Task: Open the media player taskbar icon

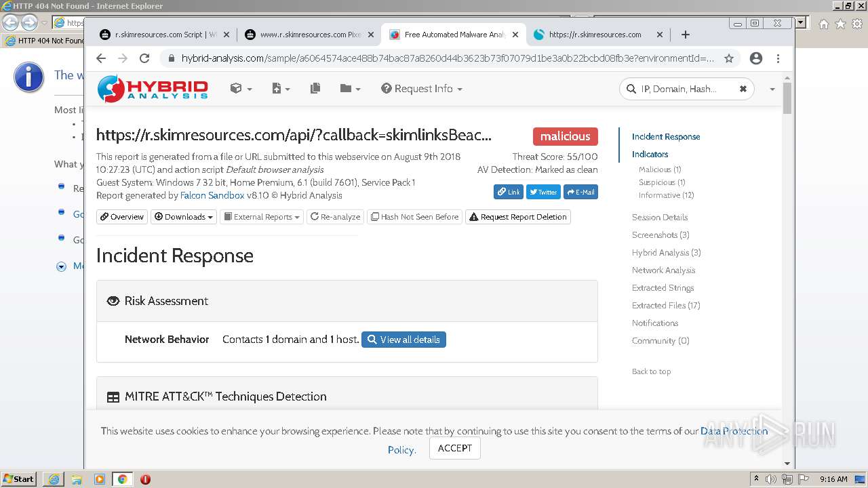Action: click(x=100, y=479)
